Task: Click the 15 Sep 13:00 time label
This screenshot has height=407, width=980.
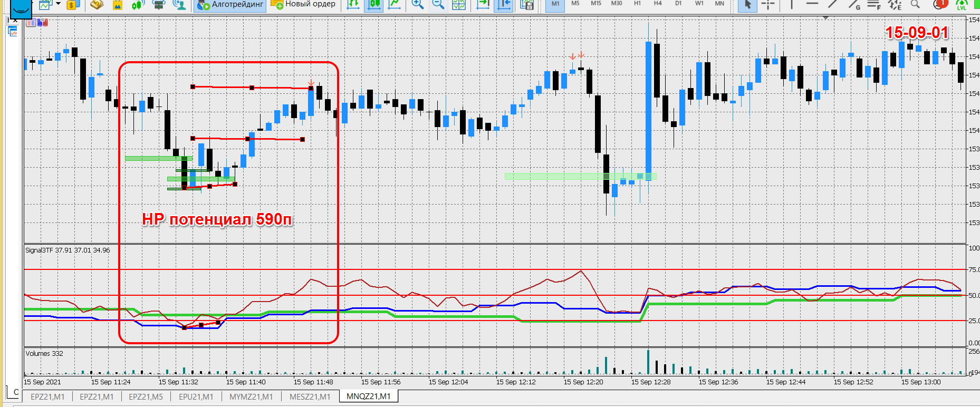Action: tap(921, 382)
